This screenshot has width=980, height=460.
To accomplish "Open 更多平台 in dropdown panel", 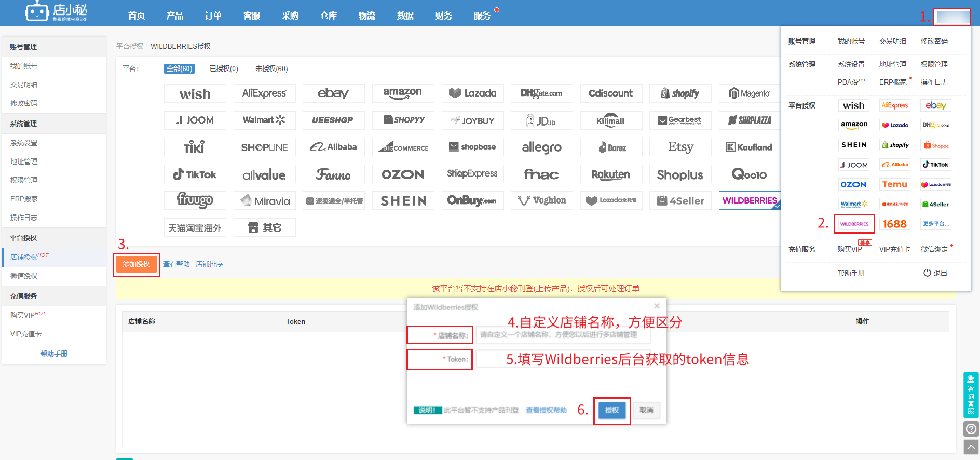I will (x=936, y=224).
